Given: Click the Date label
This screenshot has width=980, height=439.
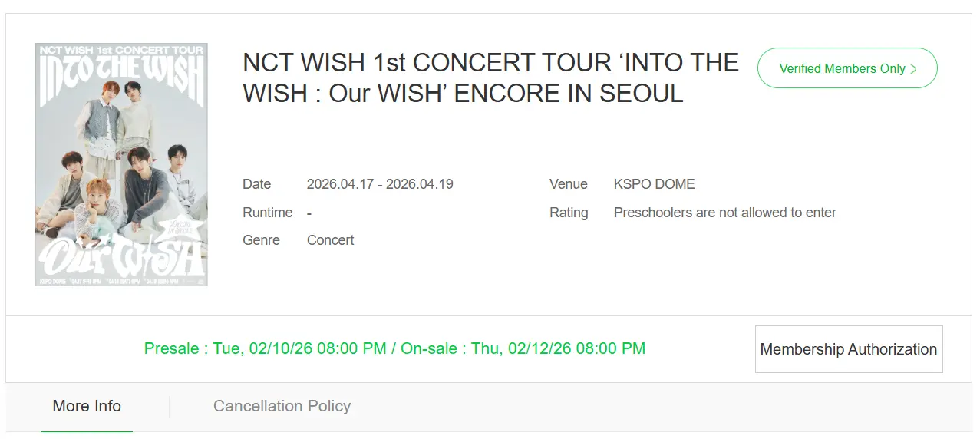Looking at the screenshot, I should (256, 184).
